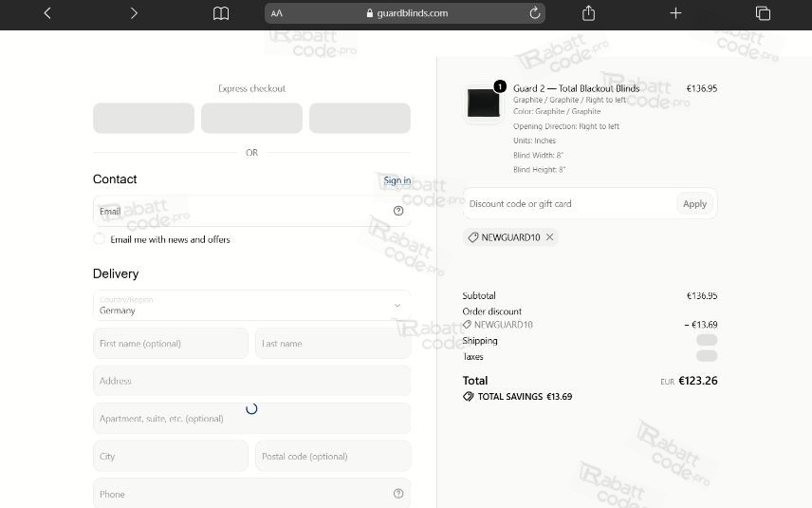Viewport: 812px width, 508px height.
Task: Click the Taxes label in order summary
Action: (472, 357)
